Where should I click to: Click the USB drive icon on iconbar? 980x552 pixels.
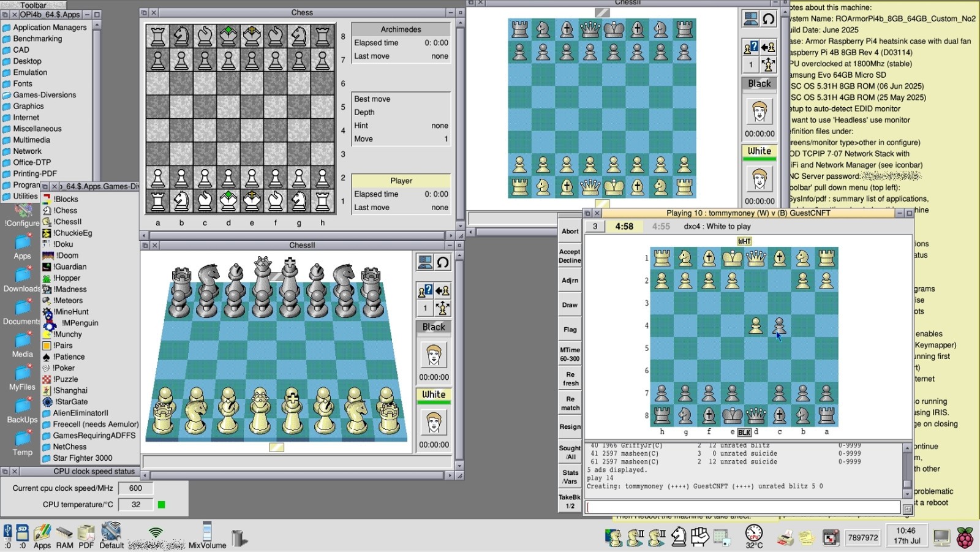click(x=7, y=532)
